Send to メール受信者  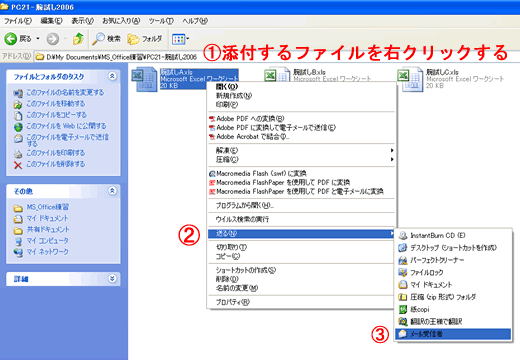[453, 334]
